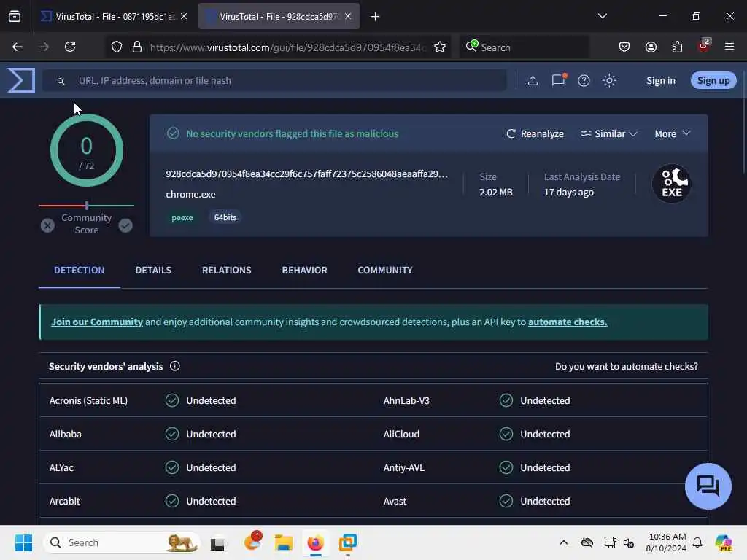
Task: Expand list all tabs chevron
Action: tap(602, 16)
